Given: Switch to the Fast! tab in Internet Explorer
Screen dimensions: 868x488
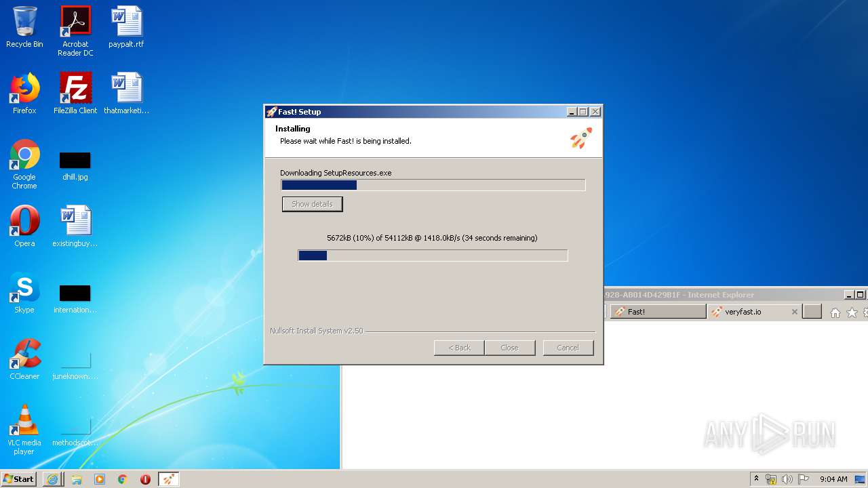Looking at the screenshot, I should point(658,312).
